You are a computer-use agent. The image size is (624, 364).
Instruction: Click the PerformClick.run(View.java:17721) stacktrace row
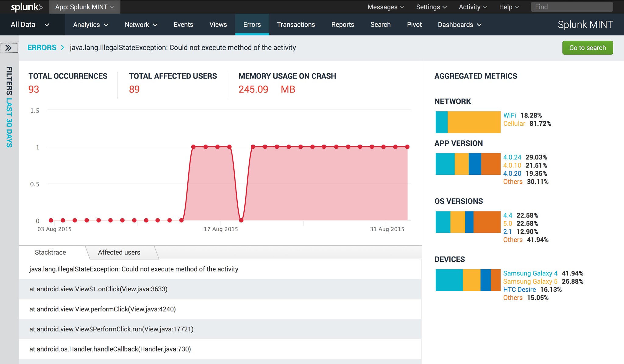point(220,329)
